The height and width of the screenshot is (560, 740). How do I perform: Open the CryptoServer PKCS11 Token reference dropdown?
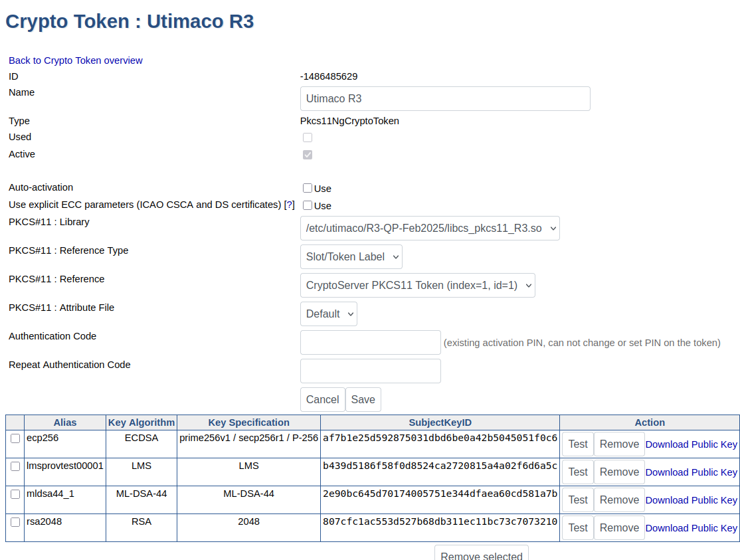(417, 285)
